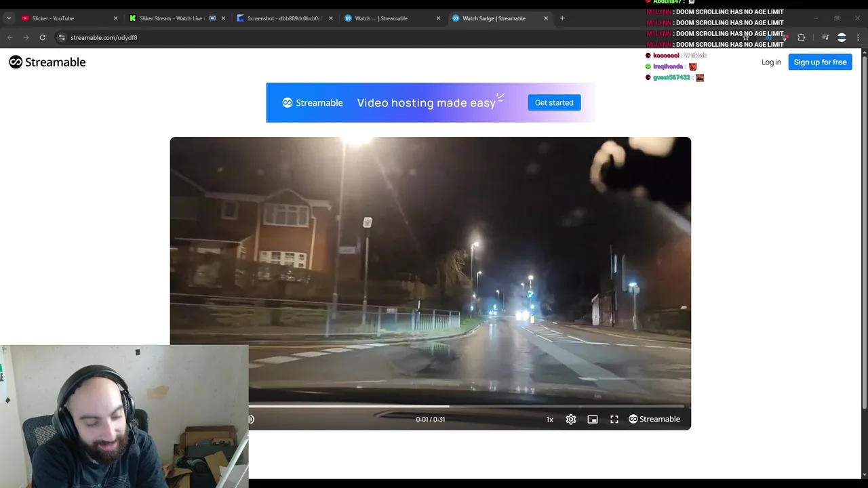This screenshot has height=488, width=868.
Task: Close the Sliker Stream tab
Action: click(223, 18)
